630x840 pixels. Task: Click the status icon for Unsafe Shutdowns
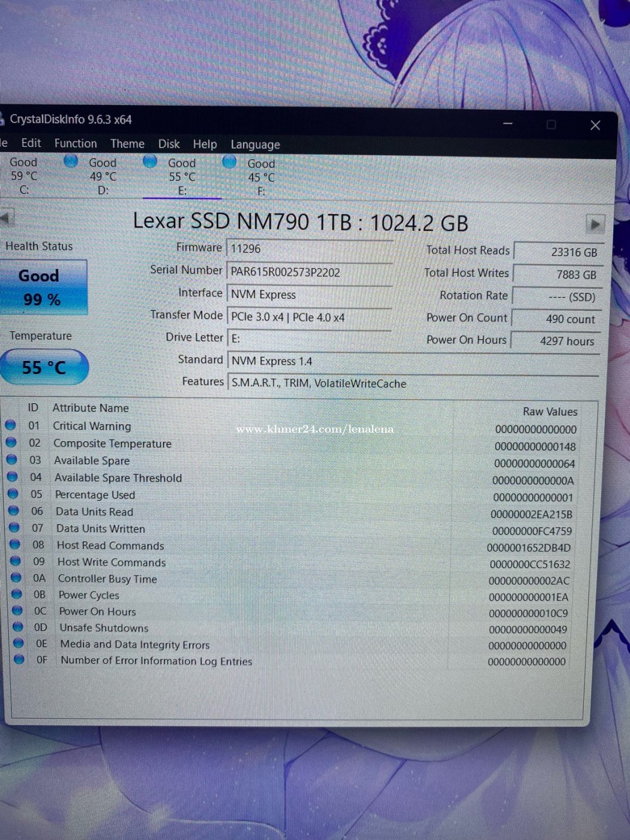point(18,626)
